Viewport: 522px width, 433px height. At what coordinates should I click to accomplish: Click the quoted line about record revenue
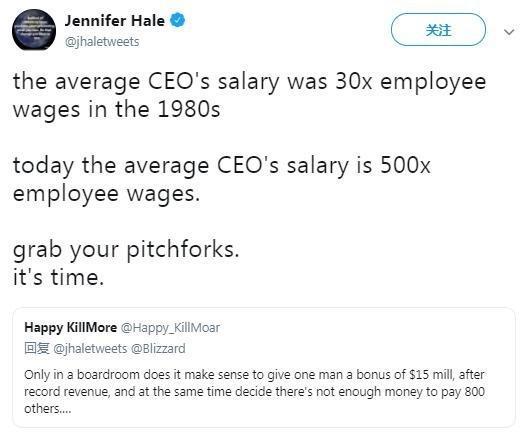254,391
